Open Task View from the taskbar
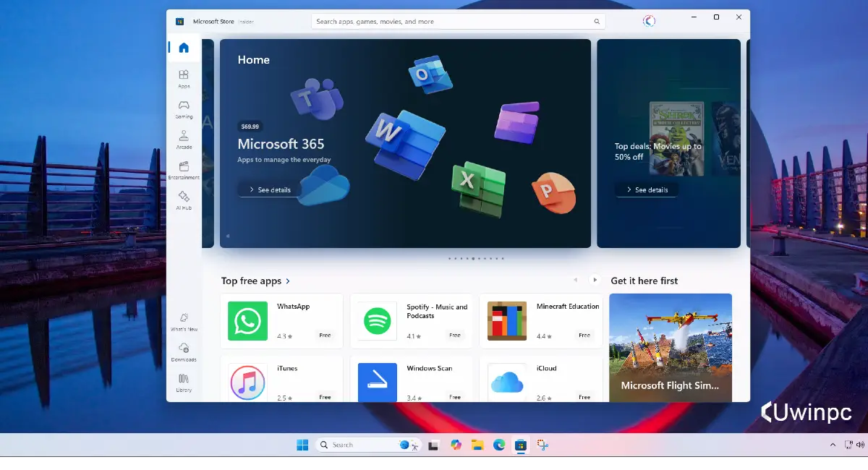Viewport: 868px width, 470px height. point(434,445)
